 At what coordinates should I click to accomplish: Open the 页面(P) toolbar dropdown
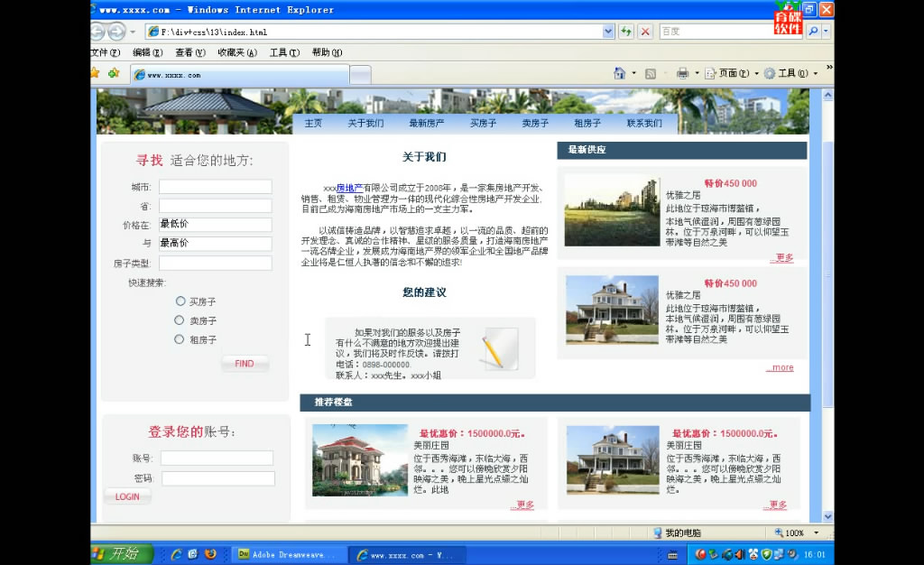(x=732, y=74)
